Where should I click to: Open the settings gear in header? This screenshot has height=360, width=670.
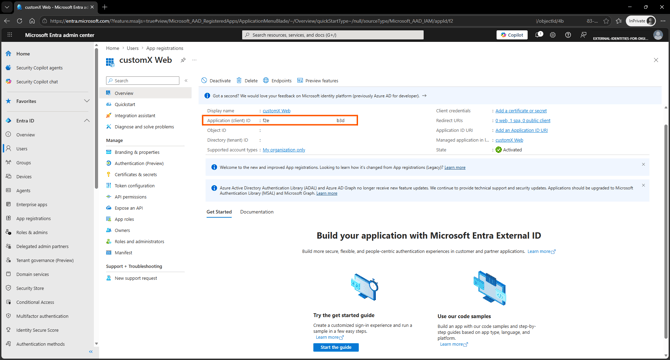pyautogui.click(x=553, y=35)
